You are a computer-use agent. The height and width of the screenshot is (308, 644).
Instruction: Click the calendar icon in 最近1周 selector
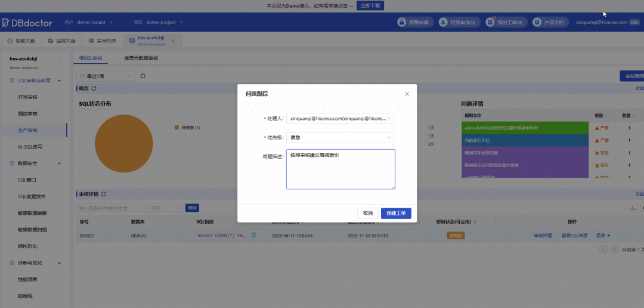(82, 76)
